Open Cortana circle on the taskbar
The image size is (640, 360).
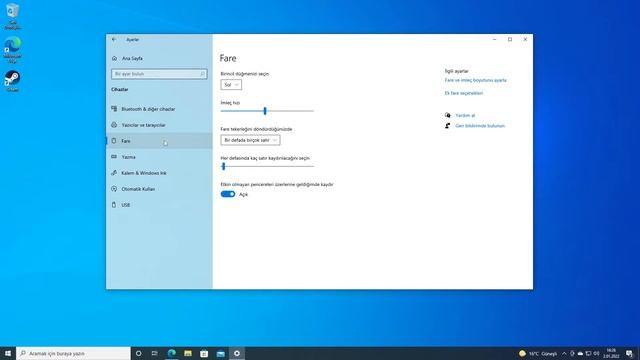138,353
